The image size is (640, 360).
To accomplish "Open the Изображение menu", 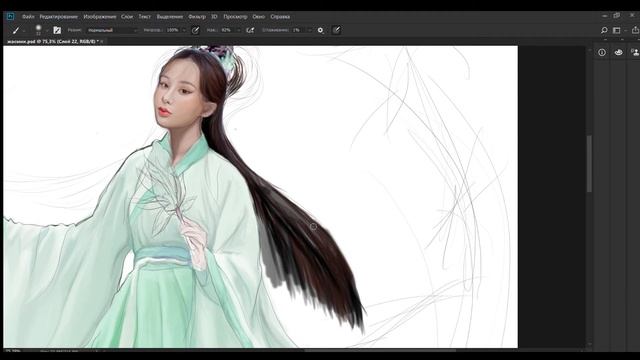I will click(x=100, y=17).
